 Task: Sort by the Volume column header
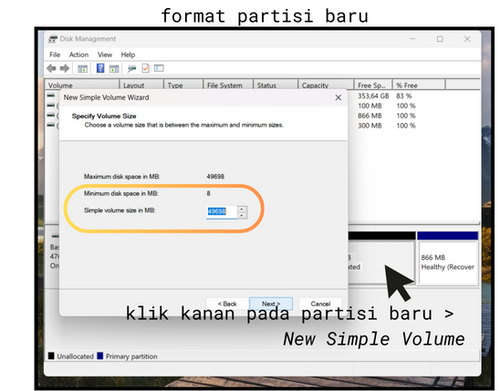point(82,85)
